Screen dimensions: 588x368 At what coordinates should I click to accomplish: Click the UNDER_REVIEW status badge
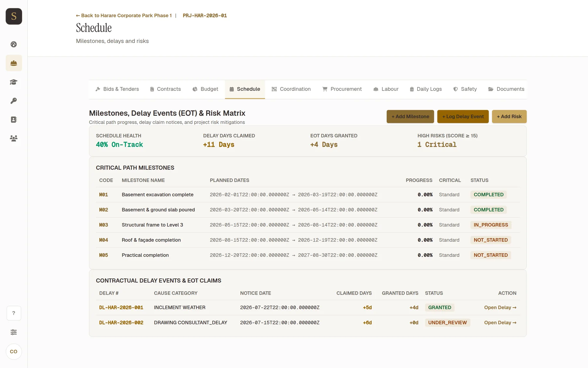pos(447,323)
